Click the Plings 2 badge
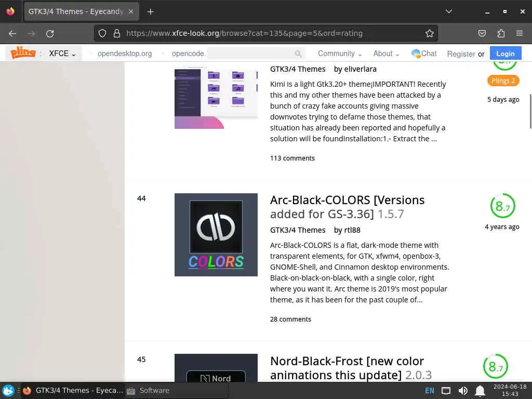This screenshot has height=399, width=532. (503, 81)
